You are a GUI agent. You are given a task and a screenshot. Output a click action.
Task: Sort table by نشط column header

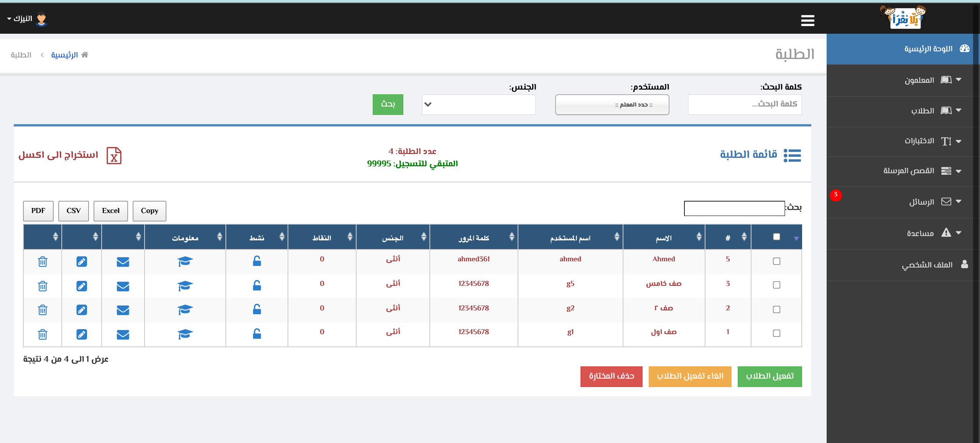[x=257, y=238]
